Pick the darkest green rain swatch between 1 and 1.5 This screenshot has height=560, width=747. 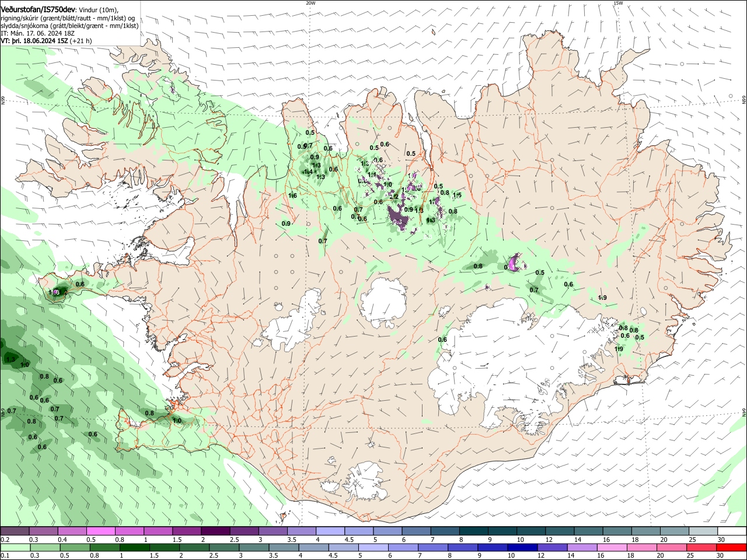click(x=134, y=548)
